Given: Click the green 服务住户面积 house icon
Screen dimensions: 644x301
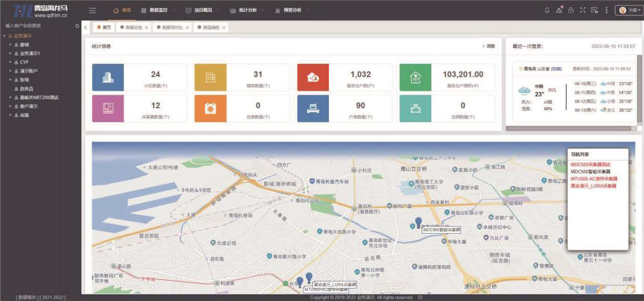Looking at the screenshot, I should pos(415,78).
